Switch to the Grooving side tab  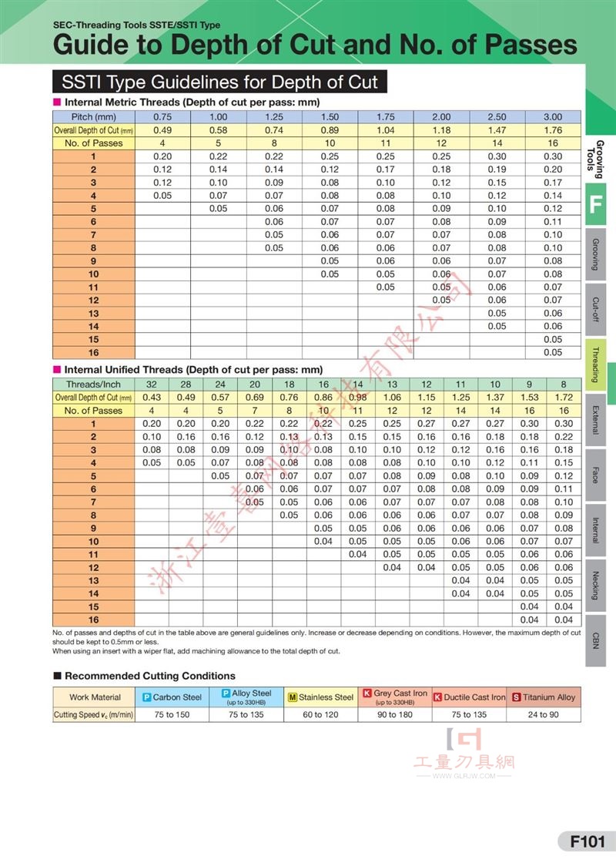coord(595,254)
